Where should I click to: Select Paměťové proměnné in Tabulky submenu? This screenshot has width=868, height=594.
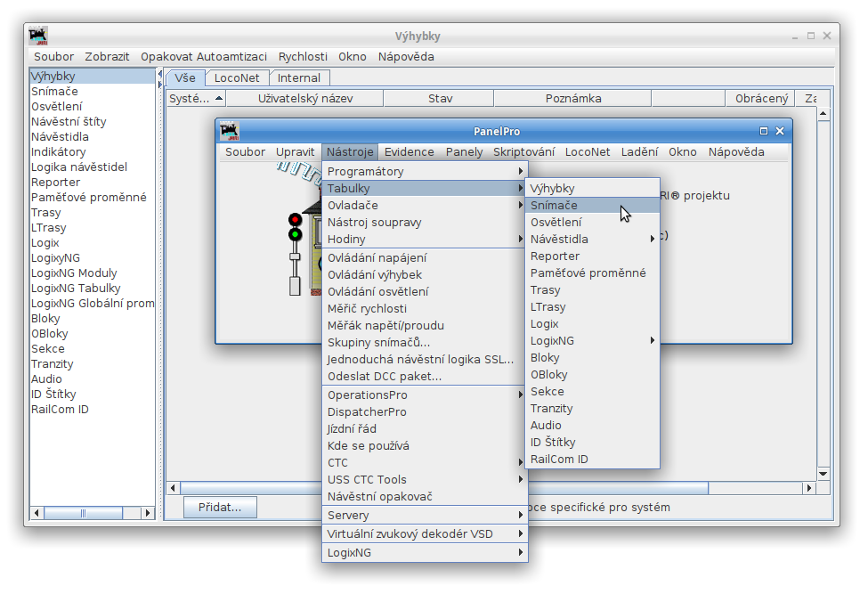click(588, 273)
